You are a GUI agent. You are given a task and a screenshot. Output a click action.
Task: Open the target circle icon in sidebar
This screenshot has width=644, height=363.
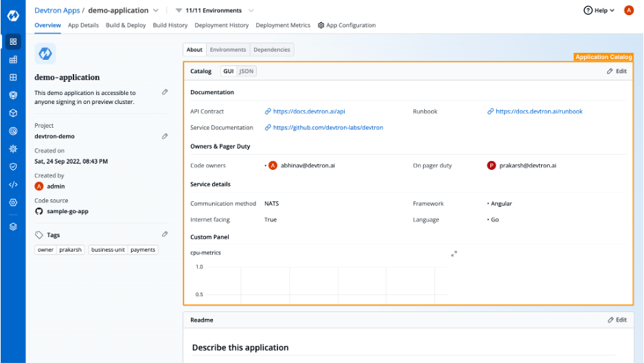tap(13, 131)
